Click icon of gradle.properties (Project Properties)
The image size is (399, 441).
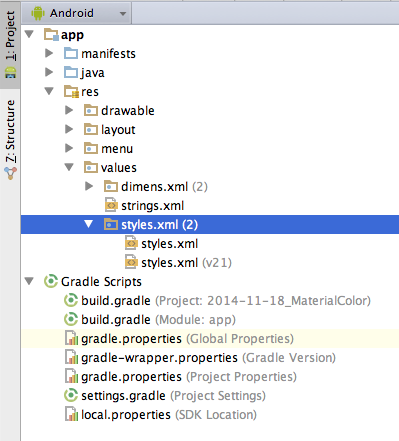click(71, 377)
